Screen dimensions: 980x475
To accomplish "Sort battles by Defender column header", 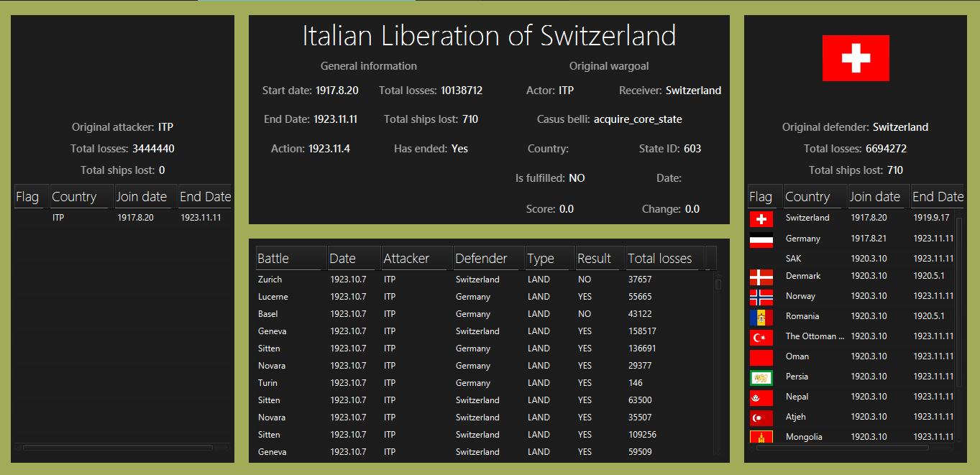I will [x=489, y=258].
